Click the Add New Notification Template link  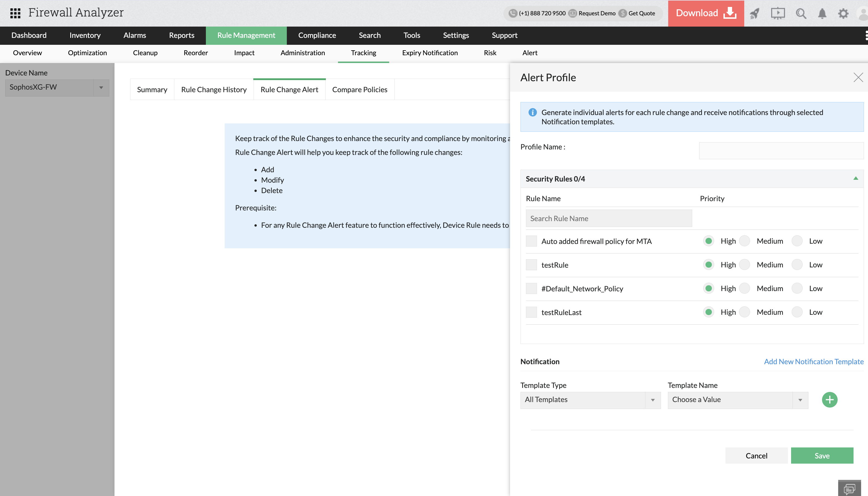[x=813, y=361]
